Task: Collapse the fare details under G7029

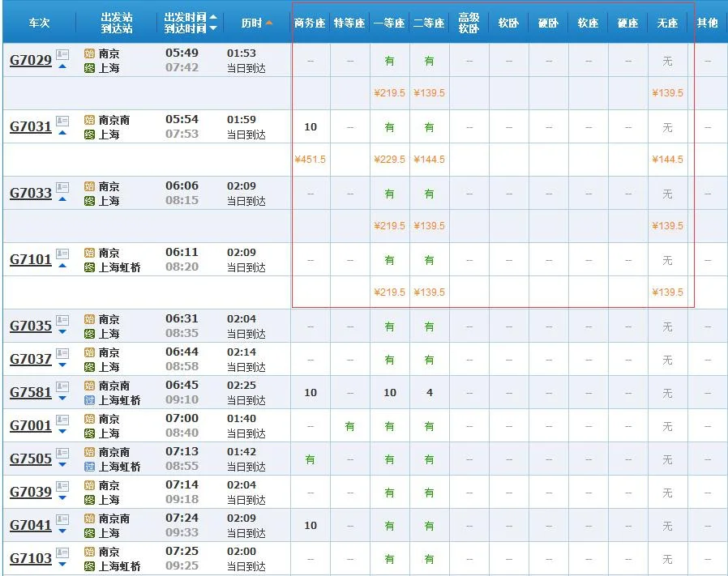Action: [x=62, y=66]
